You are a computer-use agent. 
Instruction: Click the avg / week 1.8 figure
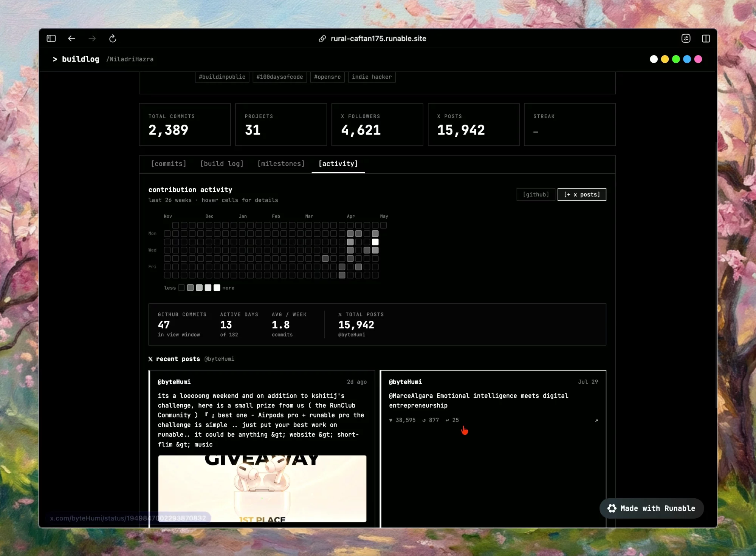pos(280,325)
